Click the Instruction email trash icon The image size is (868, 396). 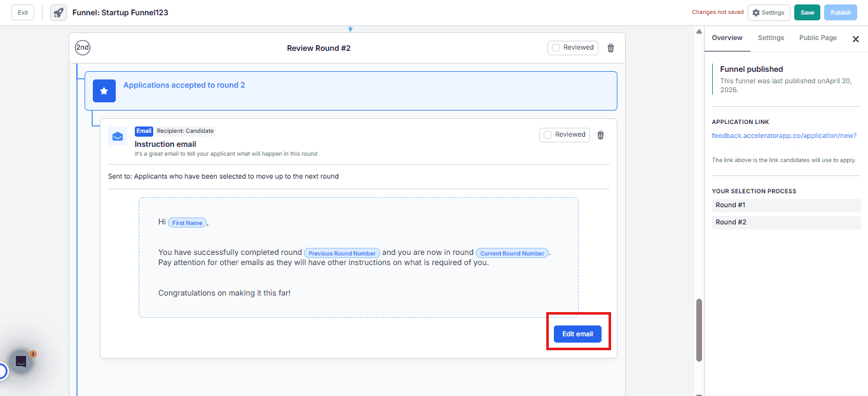(600, 135)
